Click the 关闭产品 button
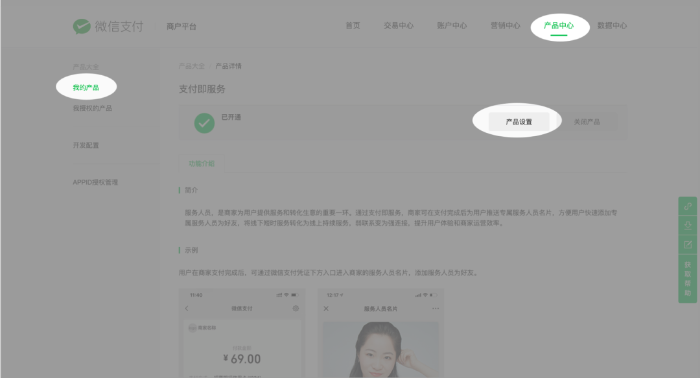 point(587,122)
